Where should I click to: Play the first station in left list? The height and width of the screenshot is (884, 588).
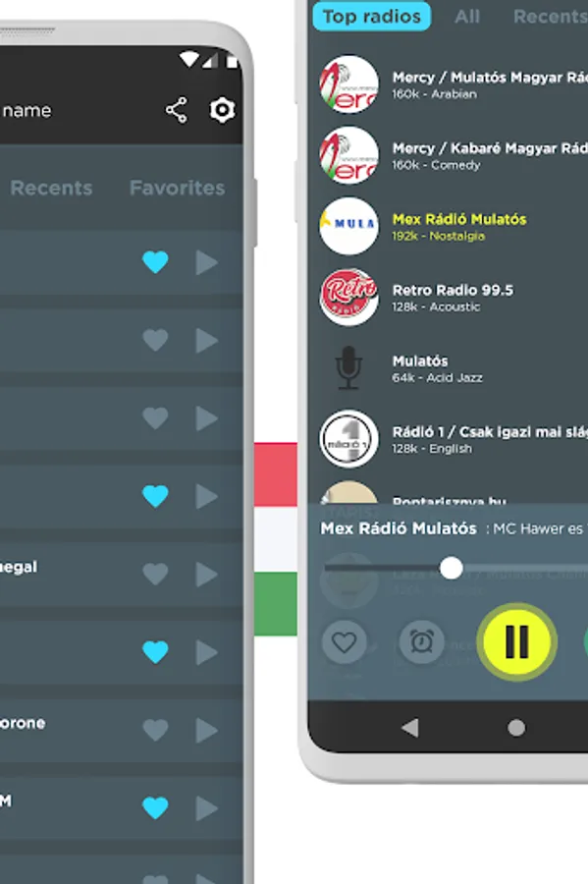tap(207, 262)
